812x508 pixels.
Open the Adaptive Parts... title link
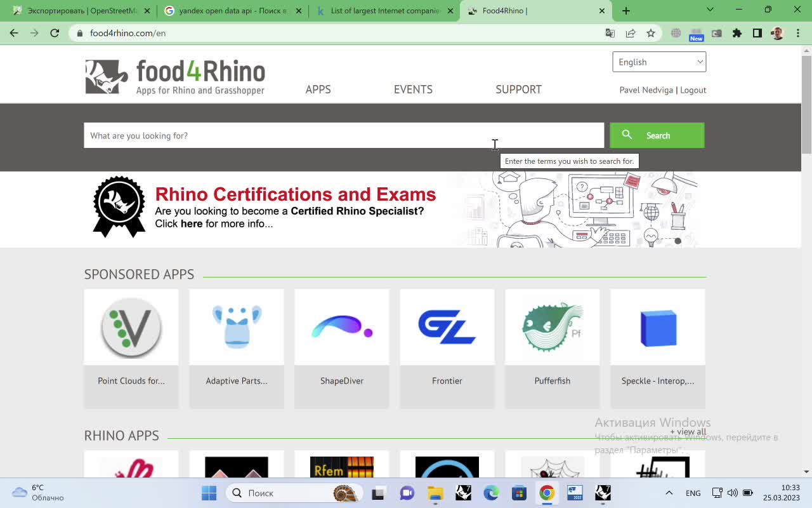point(237,381)
